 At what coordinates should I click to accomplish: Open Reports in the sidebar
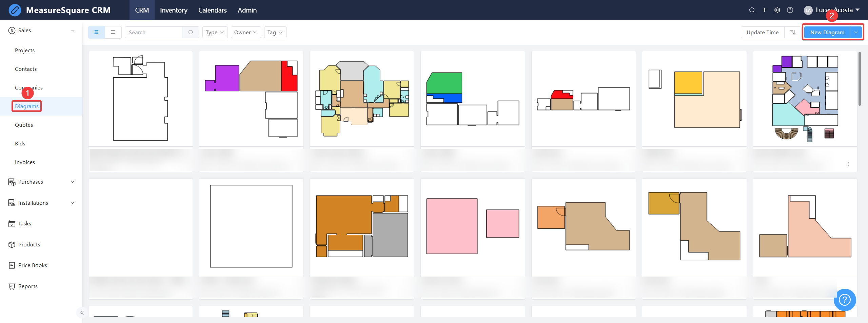coord(28,286)
